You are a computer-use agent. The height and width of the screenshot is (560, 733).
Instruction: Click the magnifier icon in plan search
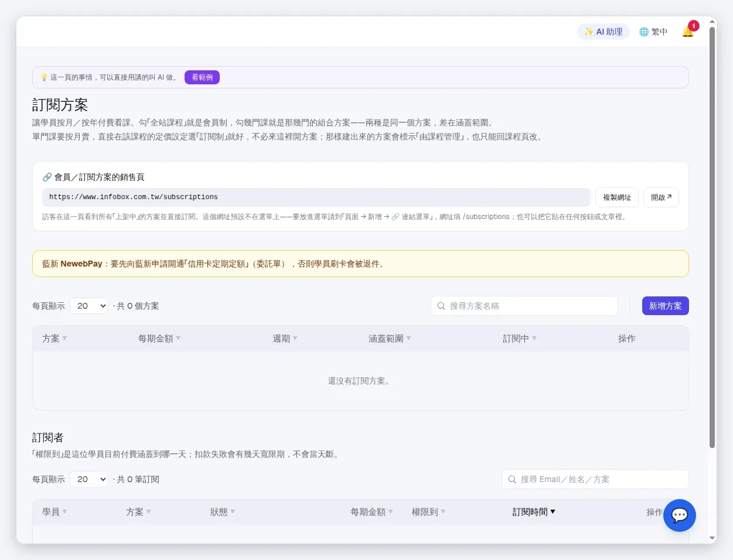[441, 306]
